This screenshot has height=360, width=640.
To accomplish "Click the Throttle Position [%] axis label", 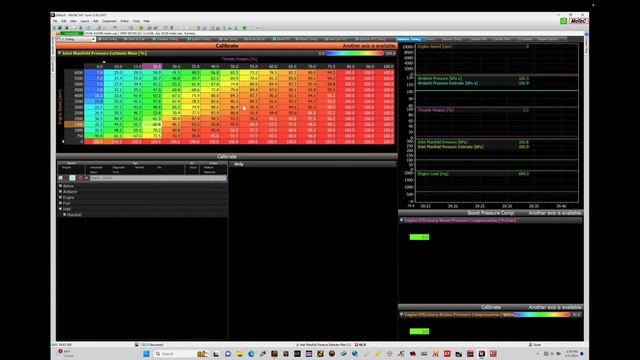I will pyautogui.click(x=239, y=59).
